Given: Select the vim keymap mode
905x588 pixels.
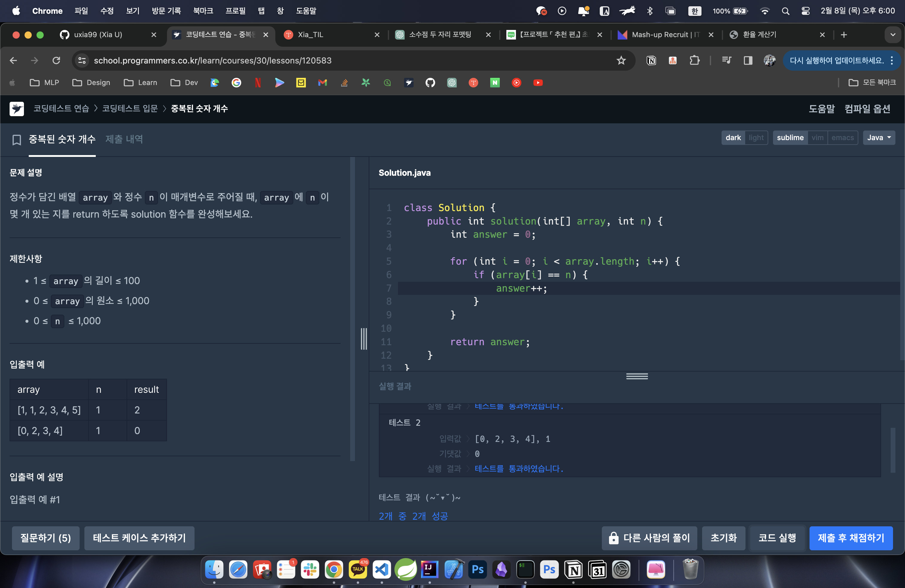Looking at the screenshot, I should (817, 138).
